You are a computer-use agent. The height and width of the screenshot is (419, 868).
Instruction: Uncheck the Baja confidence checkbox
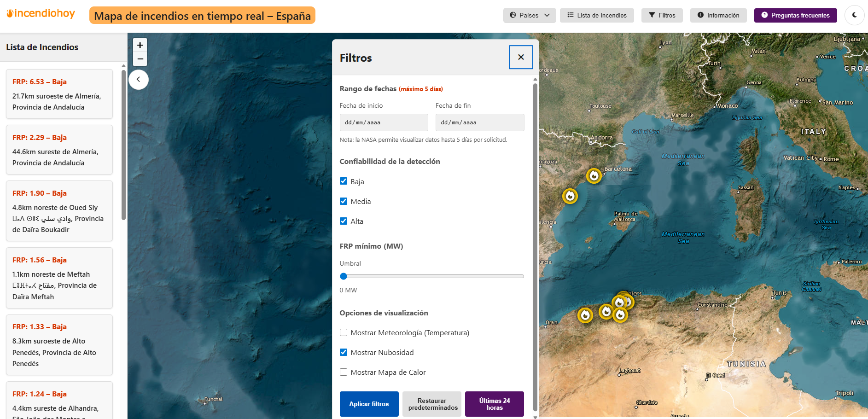coord(344,181)
